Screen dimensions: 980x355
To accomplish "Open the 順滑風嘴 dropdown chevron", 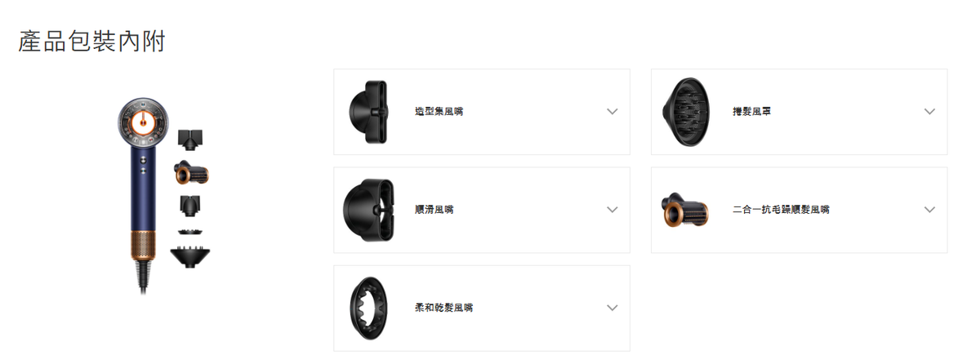I will pyautogui.click(x=612, y=210).
